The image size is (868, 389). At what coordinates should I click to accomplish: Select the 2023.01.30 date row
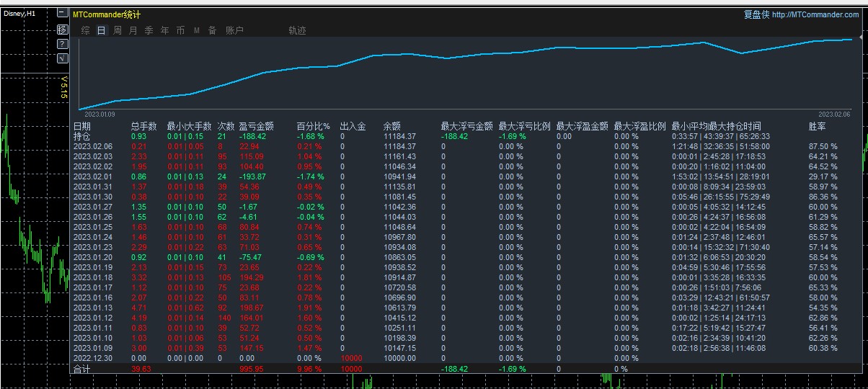pyautogui.click(x=93, y=197)
